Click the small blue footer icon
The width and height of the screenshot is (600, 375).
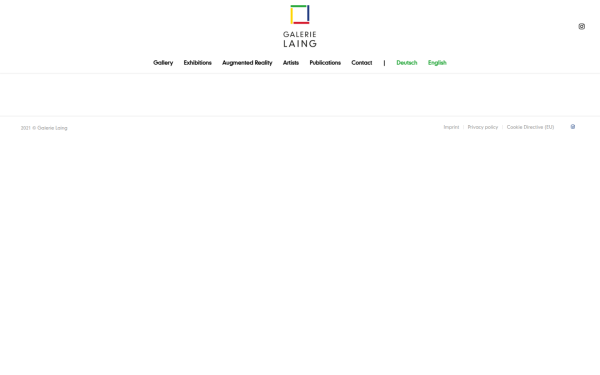573,127
